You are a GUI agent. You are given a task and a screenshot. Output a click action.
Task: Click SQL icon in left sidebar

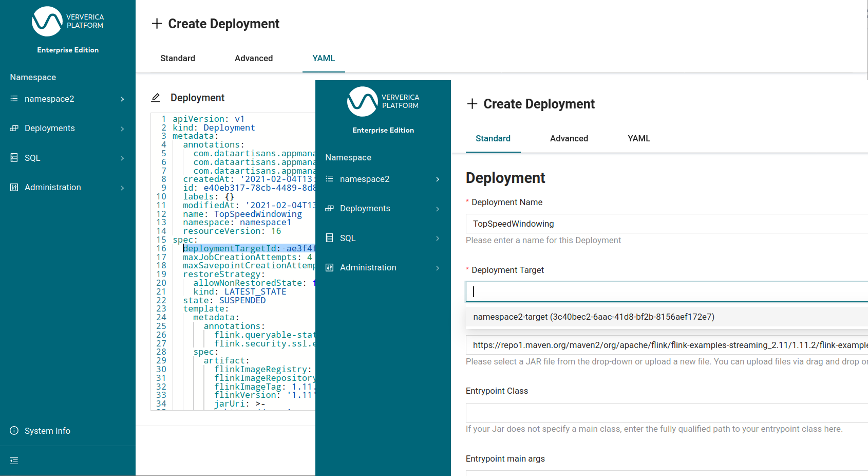[x=14, y=158]
